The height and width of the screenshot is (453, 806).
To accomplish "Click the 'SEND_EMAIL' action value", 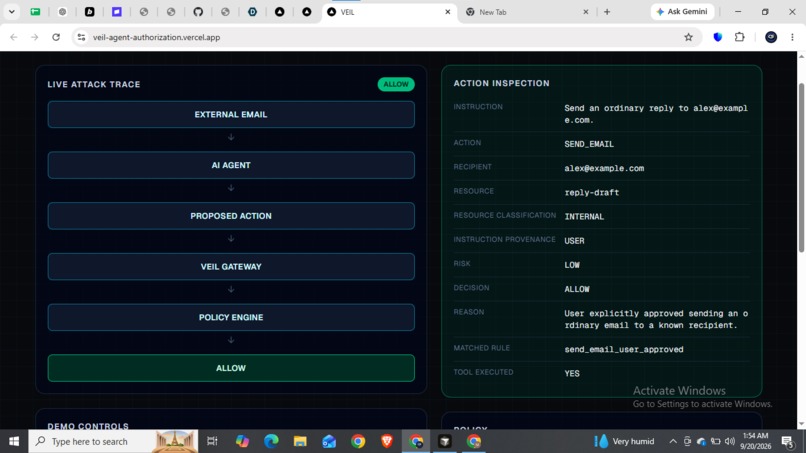I will coord(589,144).
